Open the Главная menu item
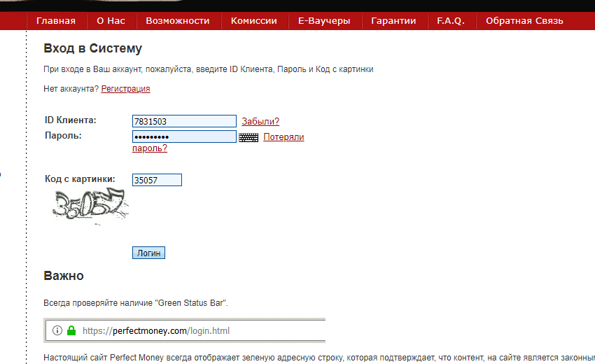The width and height of the screenshot is (595, 364). coord(55,21)
